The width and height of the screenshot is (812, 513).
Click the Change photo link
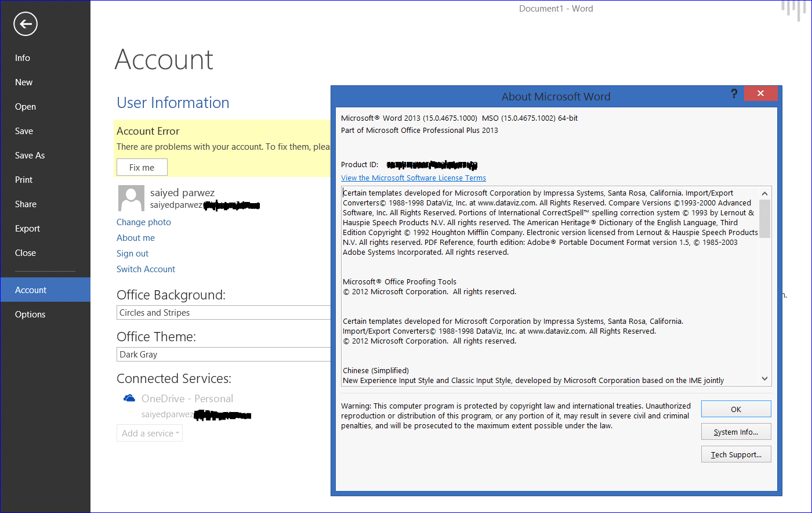coord(144,222)
